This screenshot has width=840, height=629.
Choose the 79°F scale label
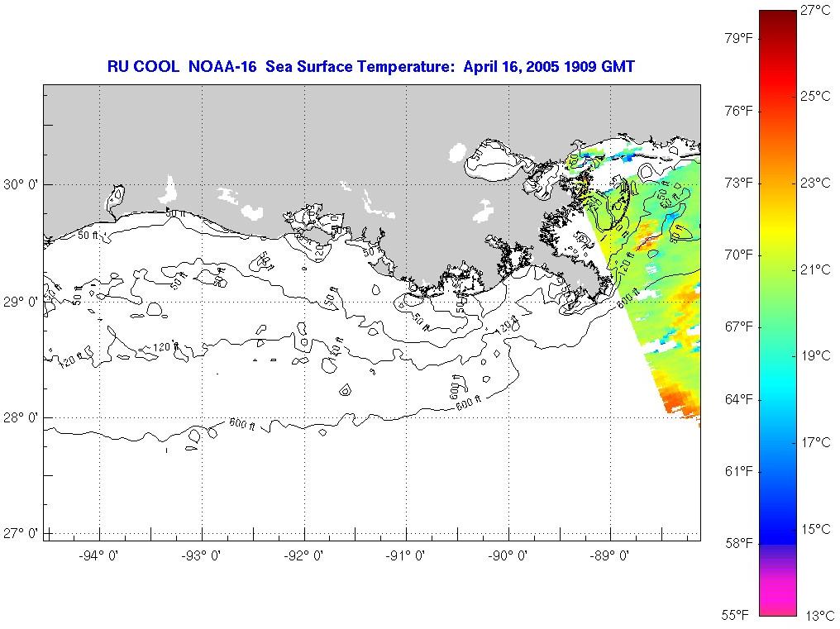pyautogui.click(x=739, y=39)
